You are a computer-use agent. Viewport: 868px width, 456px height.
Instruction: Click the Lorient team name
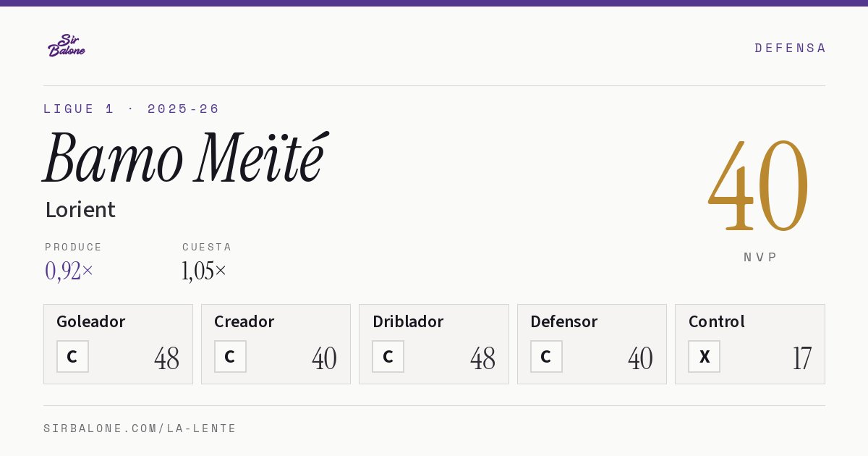(80, 209)
